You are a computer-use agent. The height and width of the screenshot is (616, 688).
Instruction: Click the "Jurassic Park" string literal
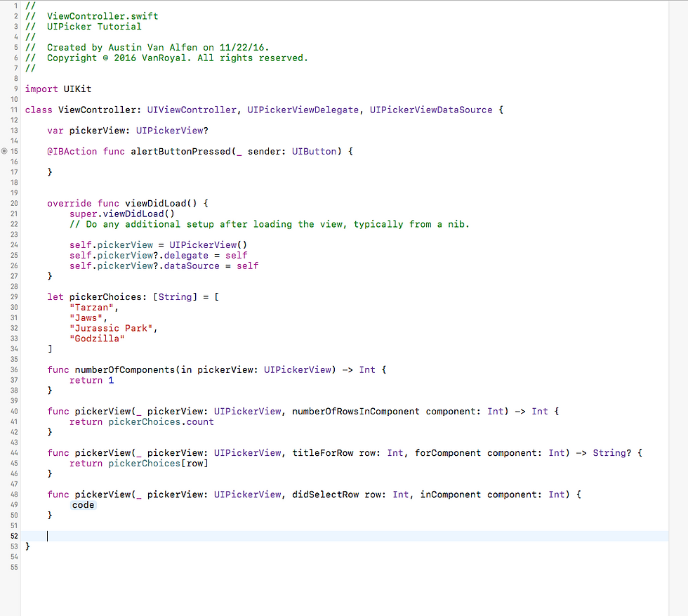(111, 329)
